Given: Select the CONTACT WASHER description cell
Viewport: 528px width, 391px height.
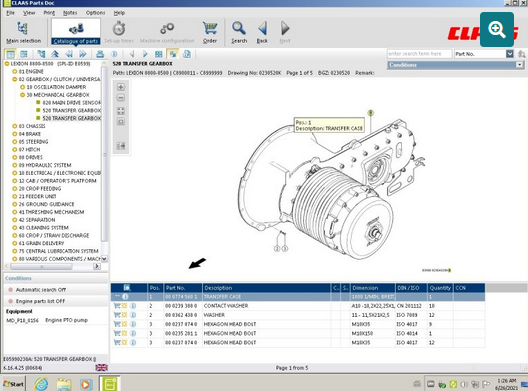Looking at the screenshot, I should tap(267, 306).
